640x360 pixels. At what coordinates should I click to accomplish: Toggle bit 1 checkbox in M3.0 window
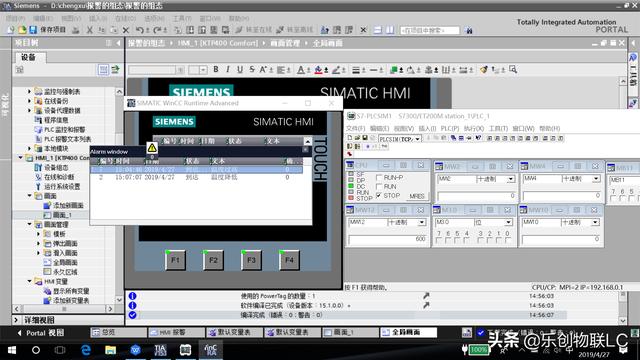click(498, 240)
